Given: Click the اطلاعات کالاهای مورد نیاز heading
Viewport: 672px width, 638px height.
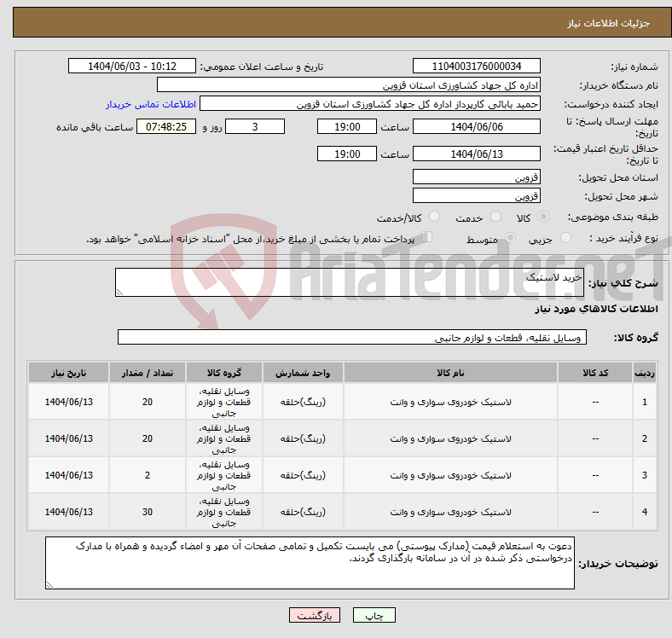Looking at the screenshot, I should coord(596,309).
